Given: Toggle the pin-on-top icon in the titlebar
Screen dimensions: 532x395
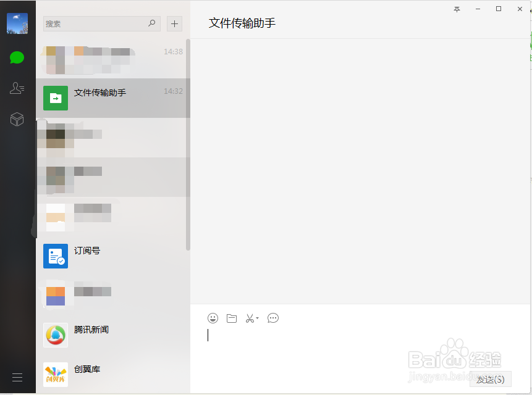Looking at the screenshot, I should pos(457,9).
